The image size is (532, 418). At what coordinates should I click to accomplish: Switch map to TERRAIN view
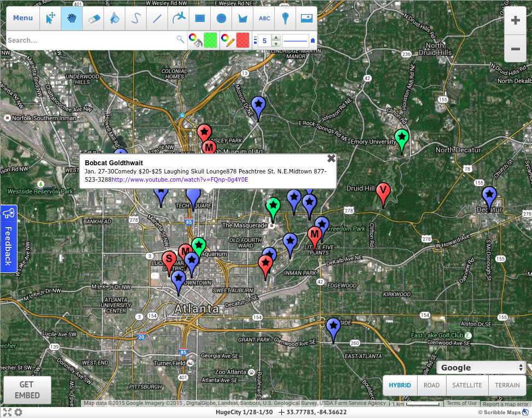pyautogui.click(x=507, y=385)
